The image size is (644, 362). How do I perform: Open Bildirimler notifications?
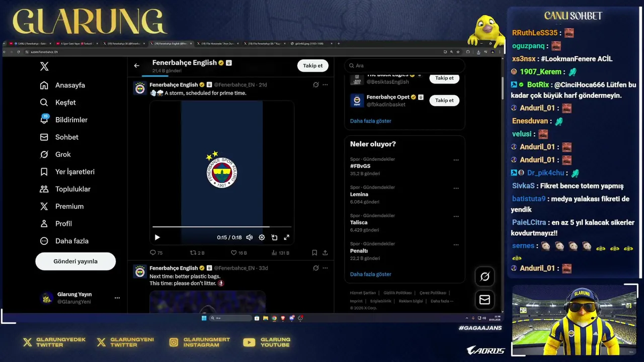click(64, 120)
